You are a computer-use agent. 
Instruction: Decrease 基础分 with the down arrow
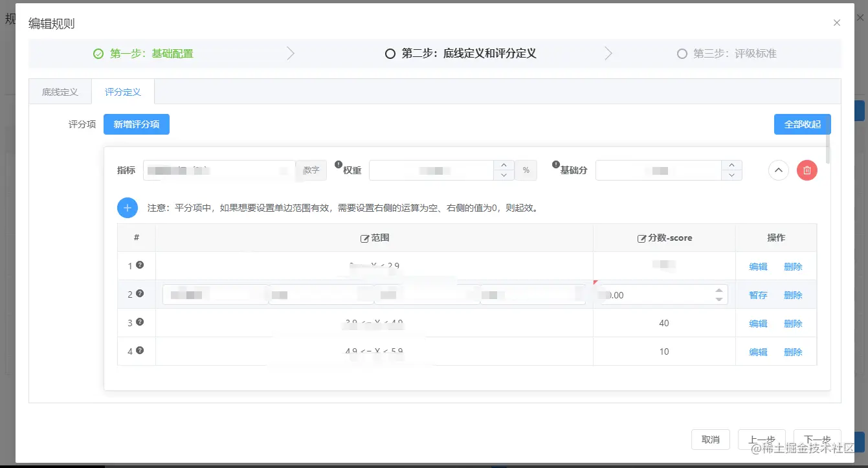tap(731, 175)
